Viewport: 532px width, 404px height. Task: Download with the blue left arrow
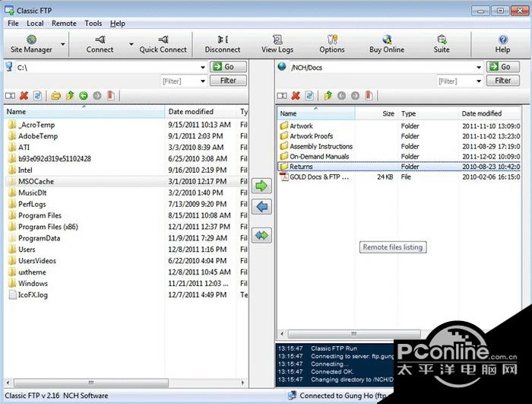tap(261, 207)
